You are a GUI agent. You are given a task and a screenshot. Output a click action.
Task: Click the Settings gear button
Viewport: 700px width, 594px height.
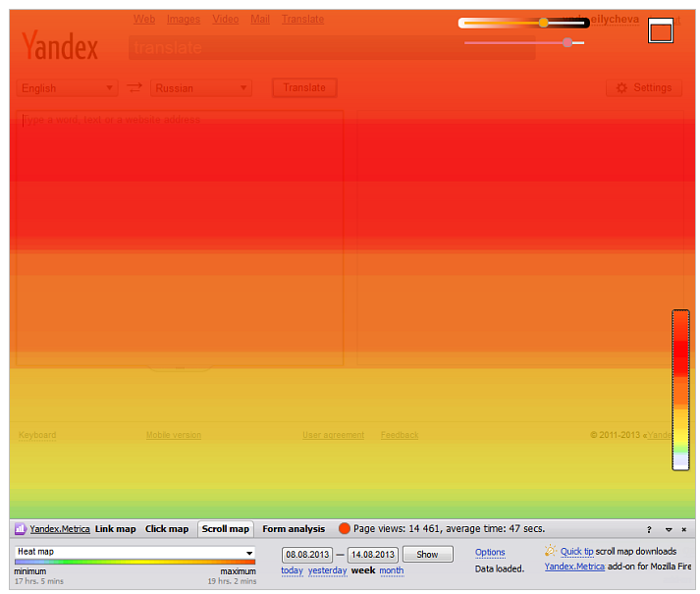click(x=644, y=88)
